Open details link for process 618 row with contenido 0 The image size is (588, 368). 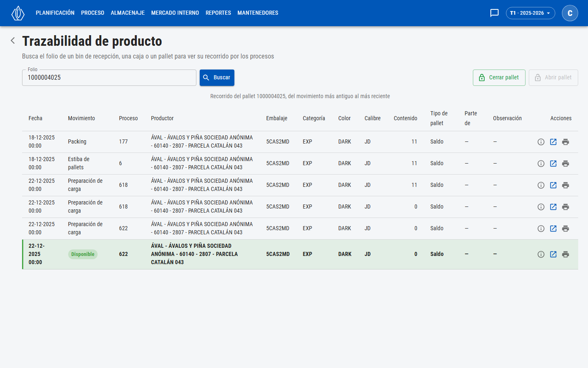553,207
